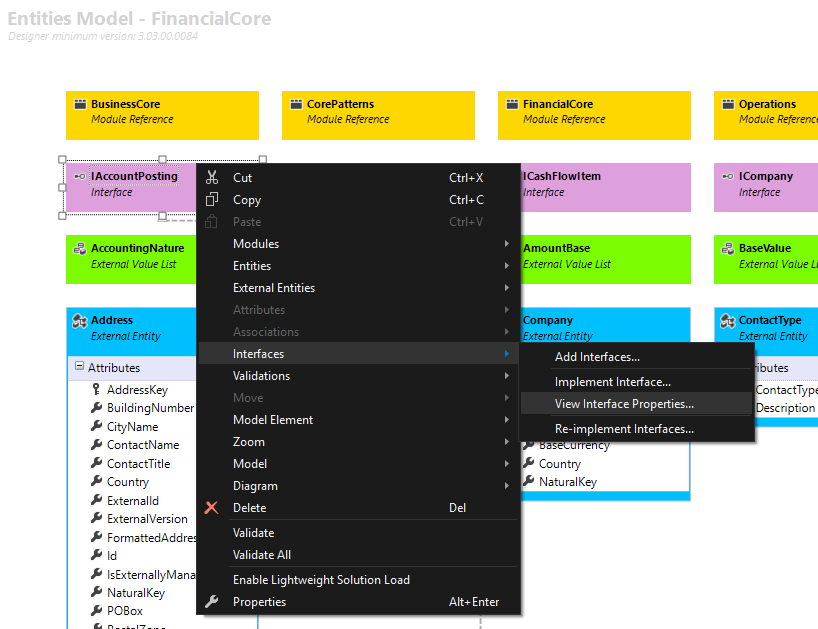Select the ICashFlowItem interface shape
Image resolution: width=818 pixels, height=629 pixels.
point(606,187)
